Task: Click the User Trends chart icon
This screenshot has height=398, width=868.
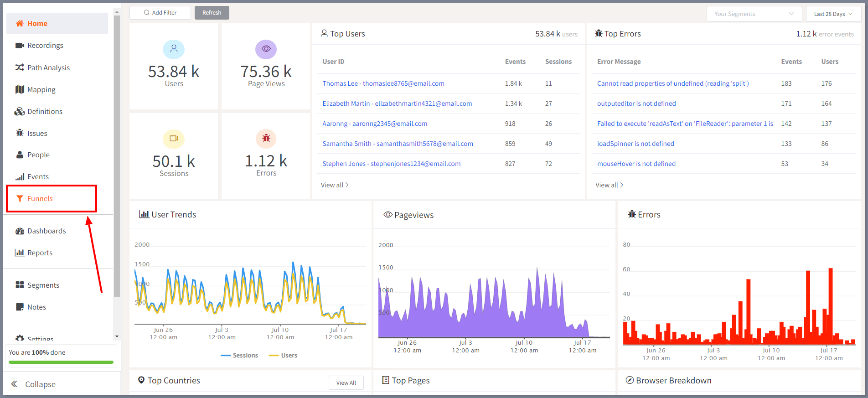Action: point(144,214)
